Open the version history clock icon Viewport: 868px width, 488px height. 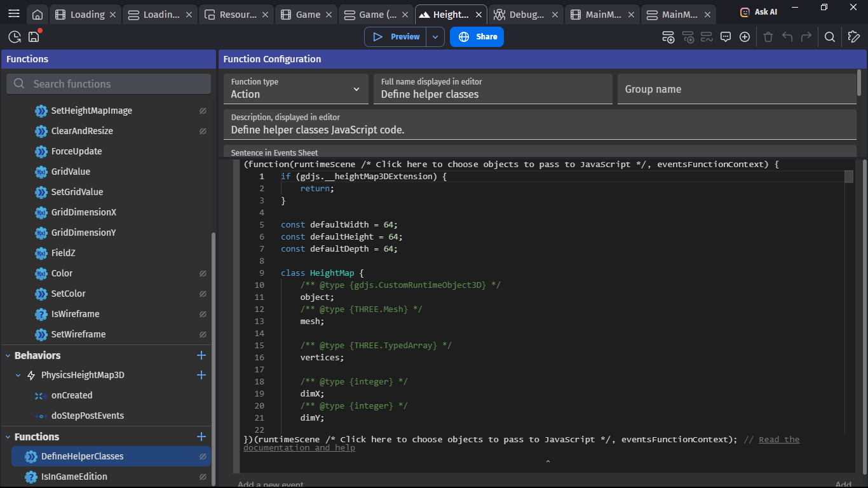click(15, 37)
